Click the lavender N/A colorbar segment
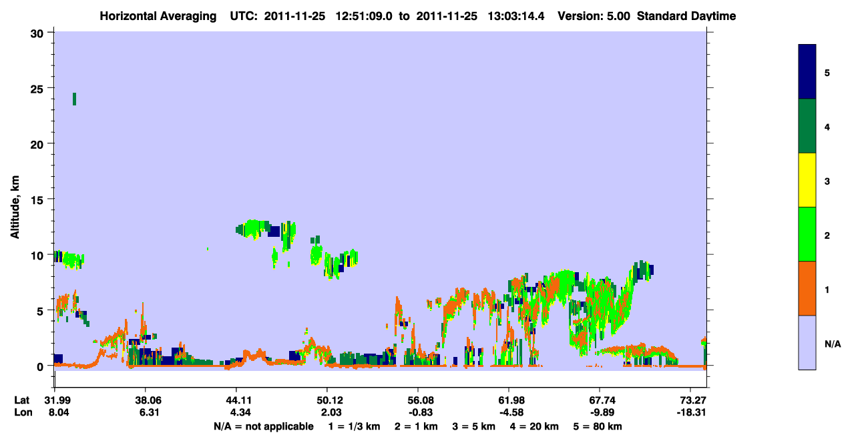 [807, 342]
